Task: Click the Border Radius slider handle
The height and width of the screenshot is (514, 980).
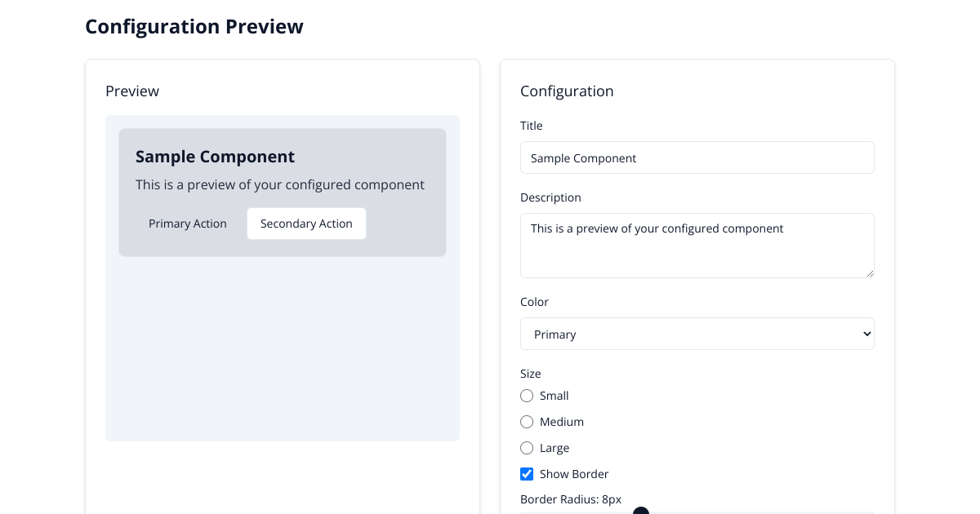Action: [640, 511]
